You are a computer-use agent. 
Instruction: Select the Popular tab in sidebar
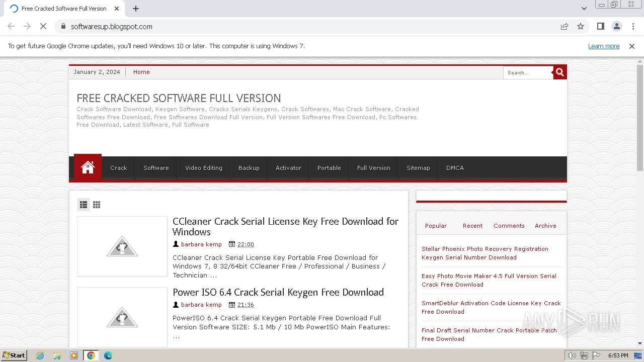(x=436, y=226)
